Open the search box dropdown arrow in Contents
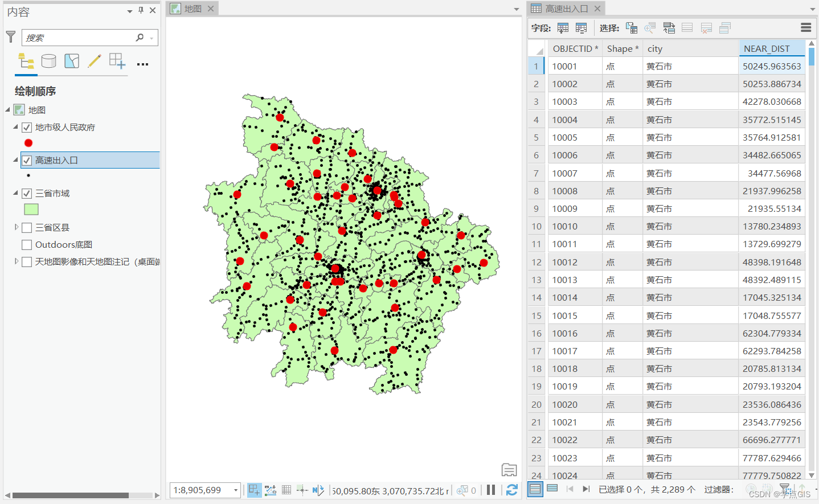 151,38
